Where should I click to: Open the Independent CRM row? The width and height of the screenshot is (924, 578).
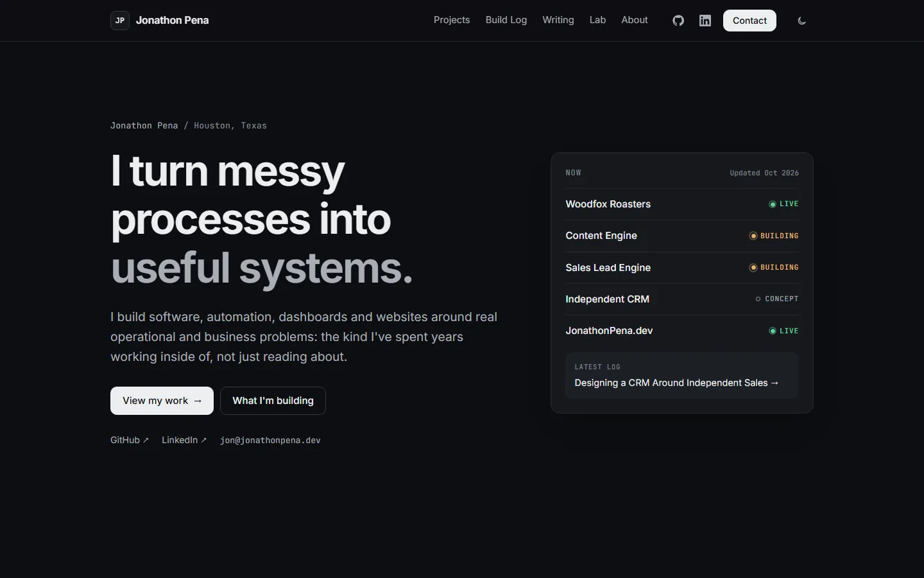tap(682, 299)
